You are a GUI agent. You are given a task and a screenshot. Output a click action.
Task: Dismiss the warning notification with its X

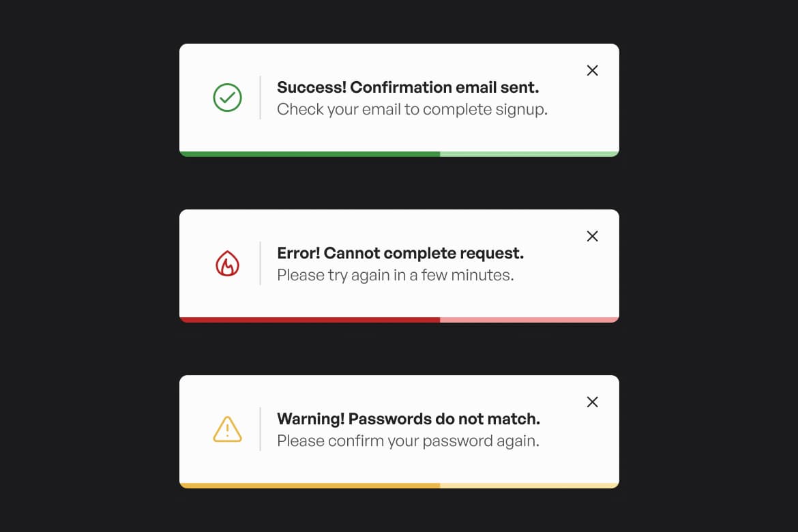pyautogui.click(x=592, y=402)
